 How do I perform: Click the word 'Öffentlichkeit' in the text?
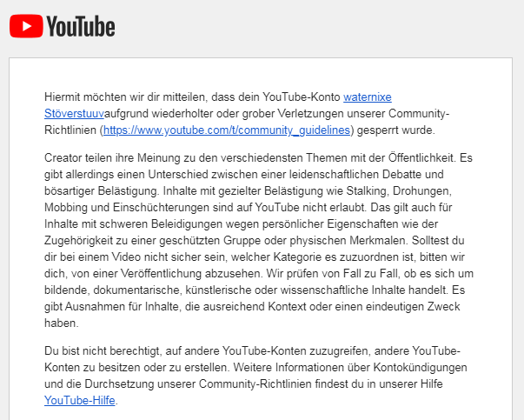tap(421, 158)
